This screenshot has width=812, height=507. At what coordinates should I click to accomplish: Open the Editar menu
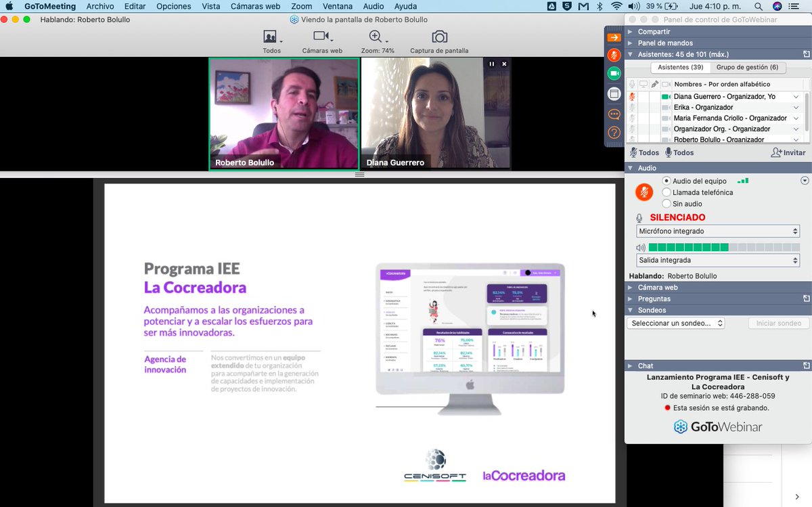coord(135,6)
